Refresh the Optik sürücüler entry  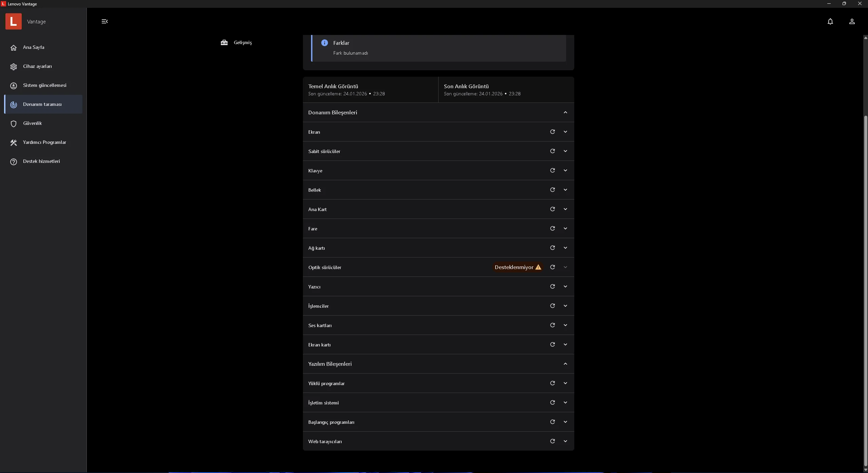click(552, 267)
